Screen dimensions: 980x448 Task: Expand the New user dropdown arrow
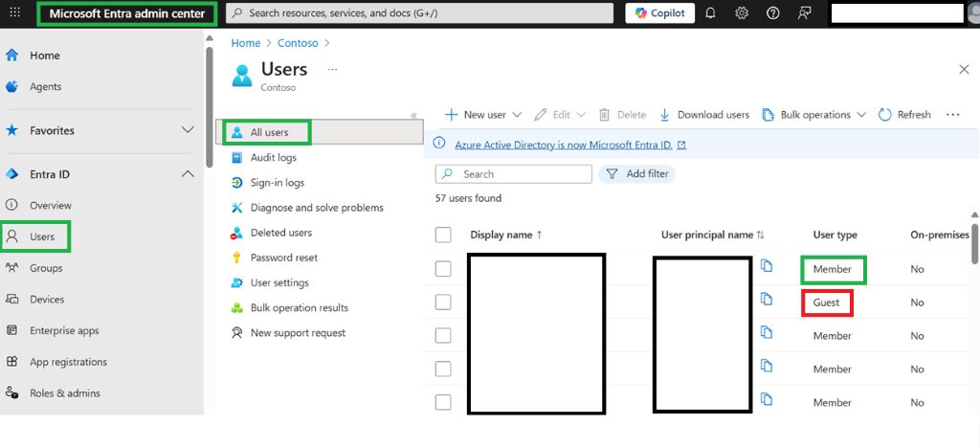[517, 115]
